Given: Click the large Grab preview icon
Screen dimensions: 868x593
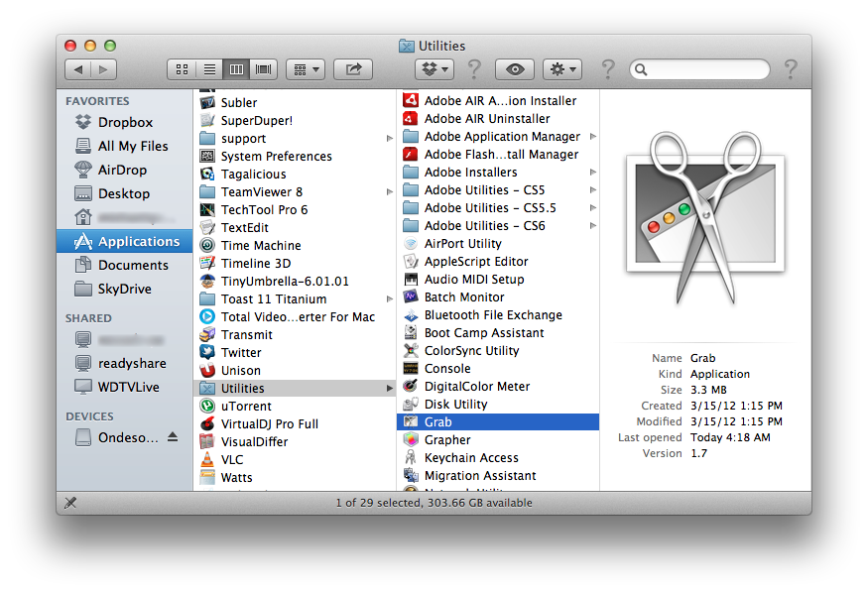Looking at the screenshot, I should [704, 205].
